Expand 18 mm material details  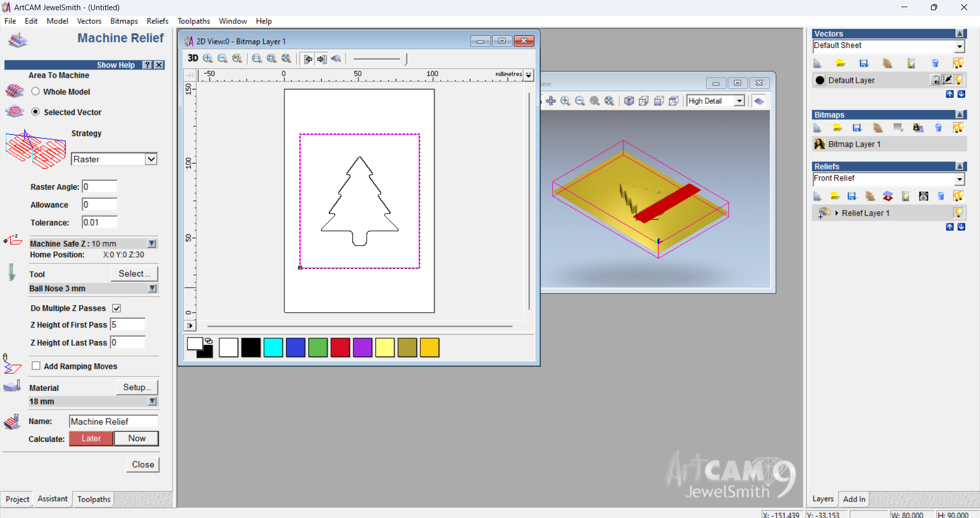click(152, 402)
